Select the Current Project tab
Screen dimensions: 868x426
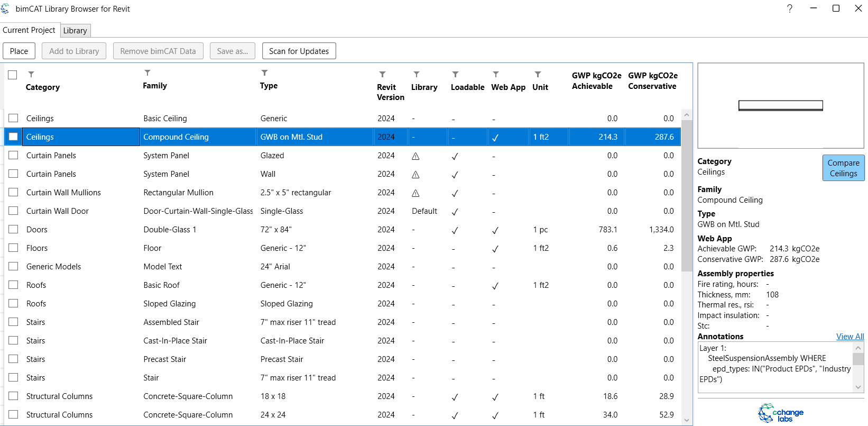tap(29, 30)
